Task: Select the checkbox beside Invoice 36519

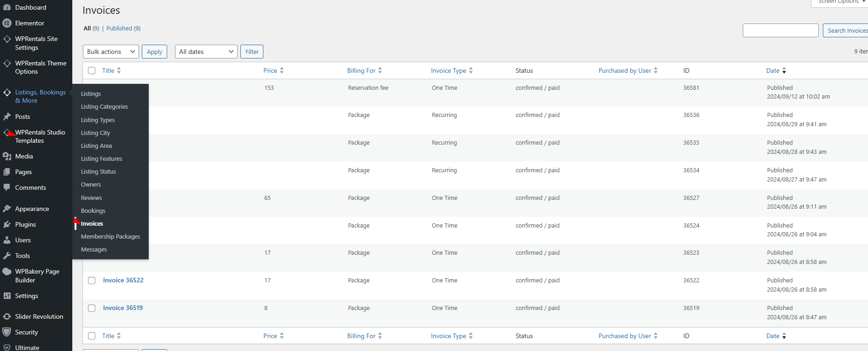Action: pyautogui.click(x=92, y=308)
